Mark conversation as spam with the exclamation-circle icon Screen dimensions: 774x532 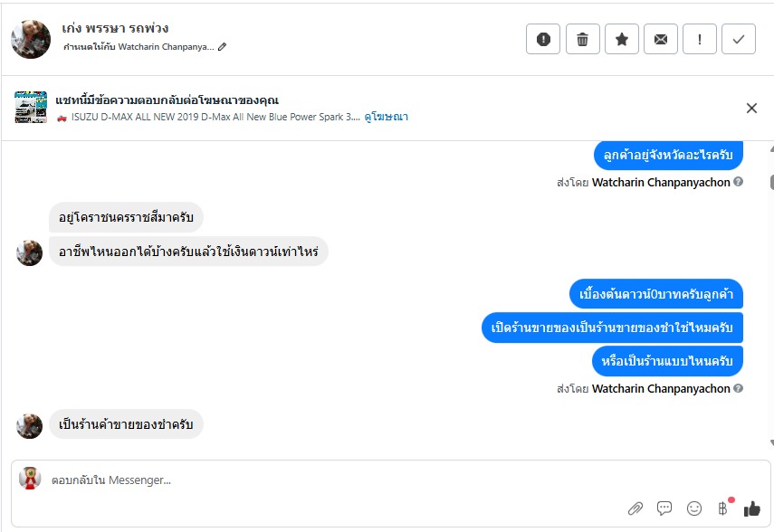tap(543, 39)
